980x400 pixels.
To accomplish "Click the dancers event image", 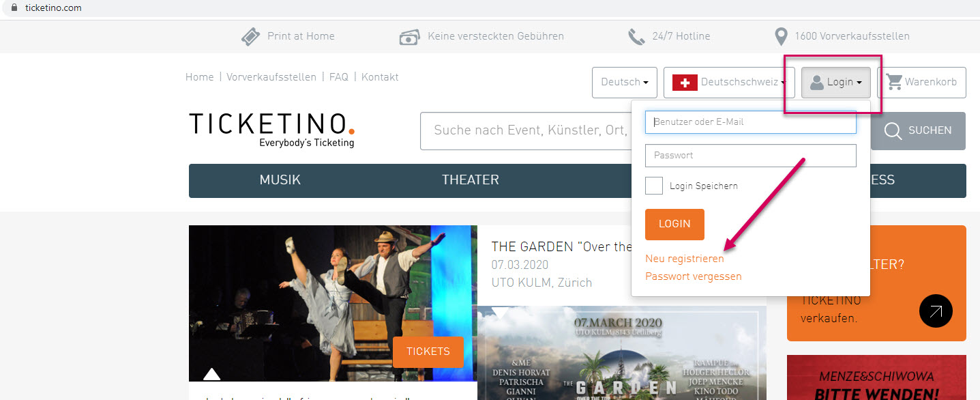I will pyautogui.click(x=333, y=303).
